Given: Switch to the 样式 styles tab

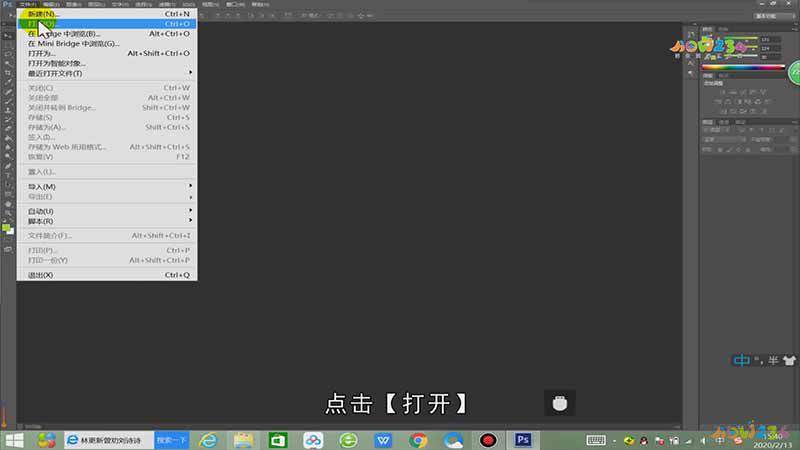Looking at the screenshot, I should [x=723, y=76].
